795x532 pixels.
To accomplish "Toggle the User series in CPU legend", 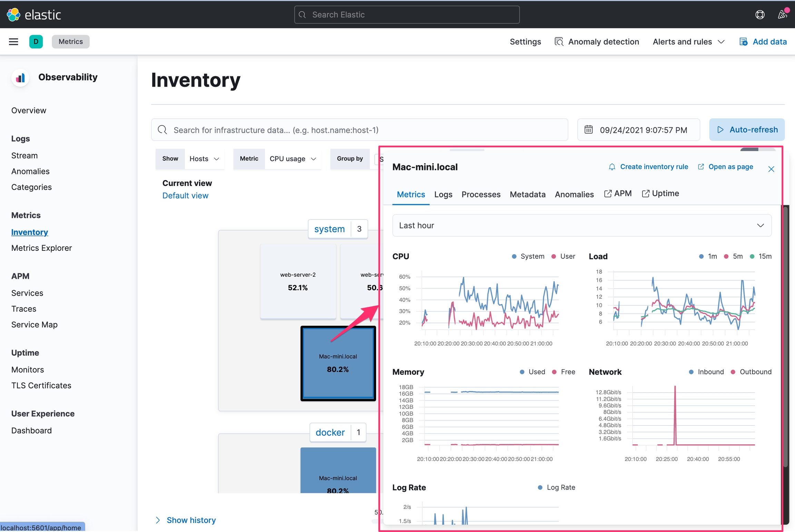I will point(563,256).
